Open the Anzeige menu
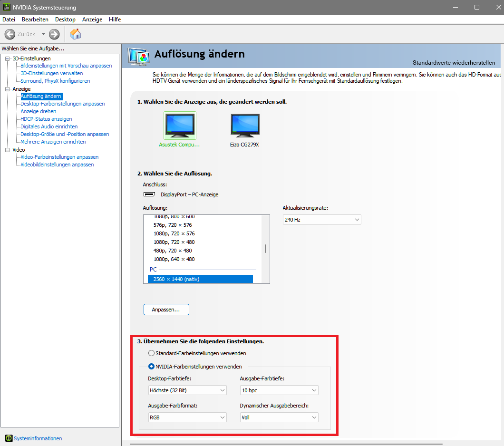This screenshot has height=446, width=504. coord(92,19)
